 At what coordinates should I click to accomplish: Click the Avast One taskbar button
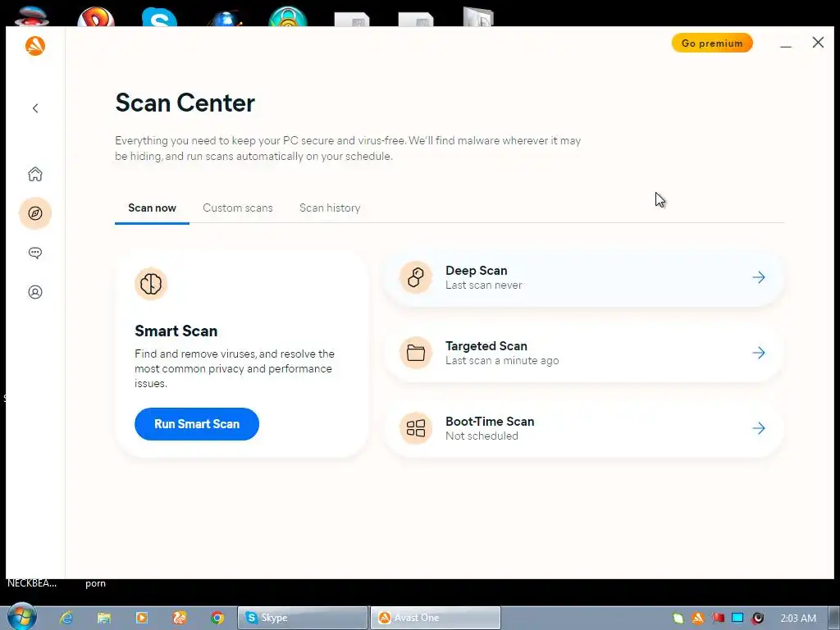pyautogui.click(x=436, y=618)
